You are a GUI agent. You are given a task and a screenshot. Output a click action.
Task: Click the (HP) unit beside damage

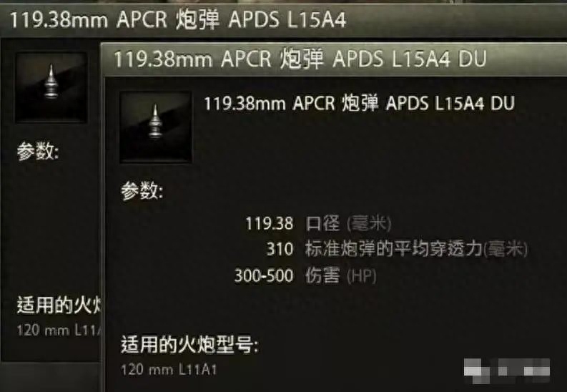point(362,276)
